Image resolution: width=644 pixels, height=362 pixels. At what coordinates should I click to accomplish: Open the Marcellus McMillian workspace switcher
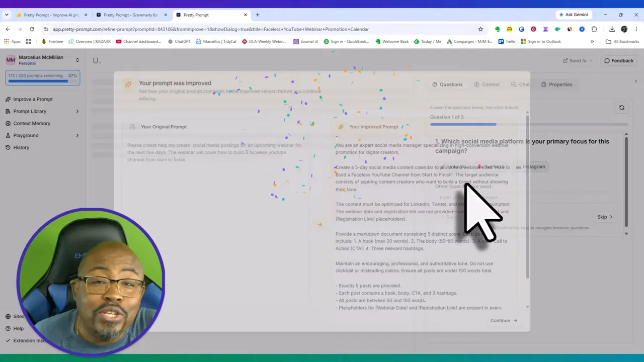42,60
